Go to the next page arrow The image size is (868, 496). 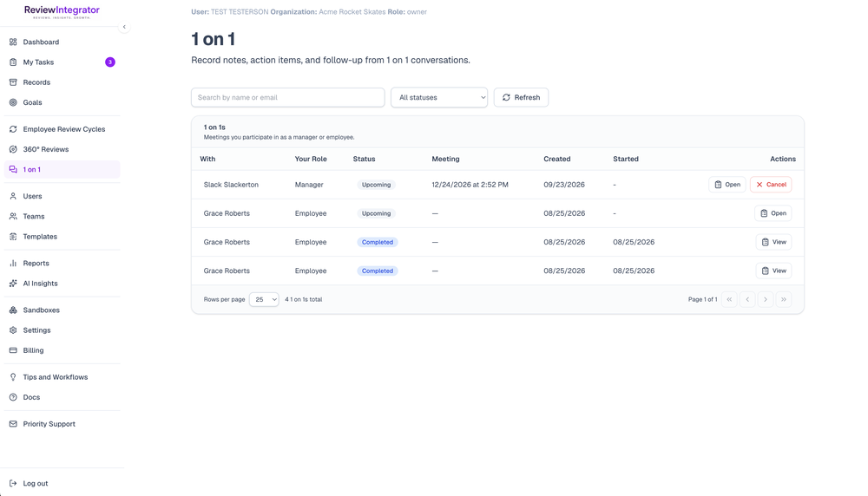pos(766,299)
